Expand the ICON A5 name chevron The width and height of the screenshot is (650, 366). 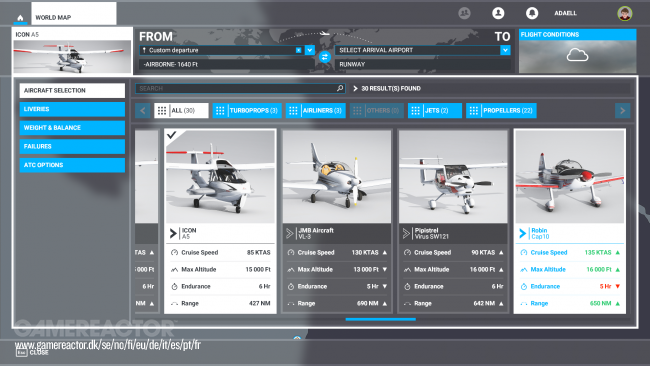pyautogui.click(x=173, y=233)
